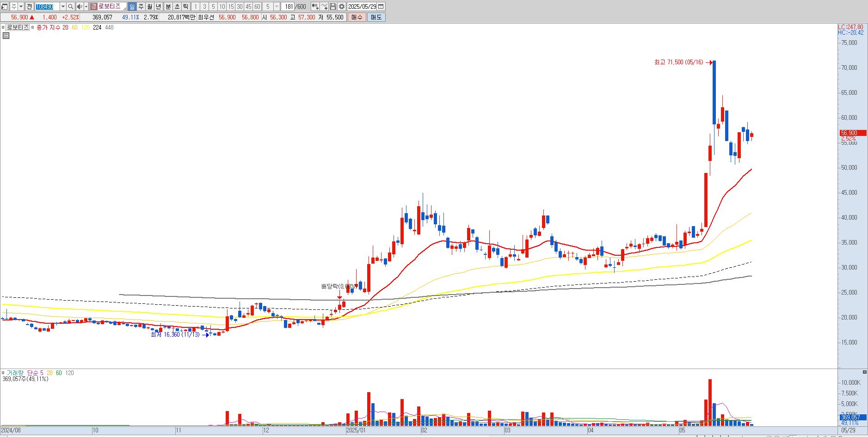The image size is (868, 437).
Task: Click the small square marker before 로보티즈 legend
Action: 3,28
